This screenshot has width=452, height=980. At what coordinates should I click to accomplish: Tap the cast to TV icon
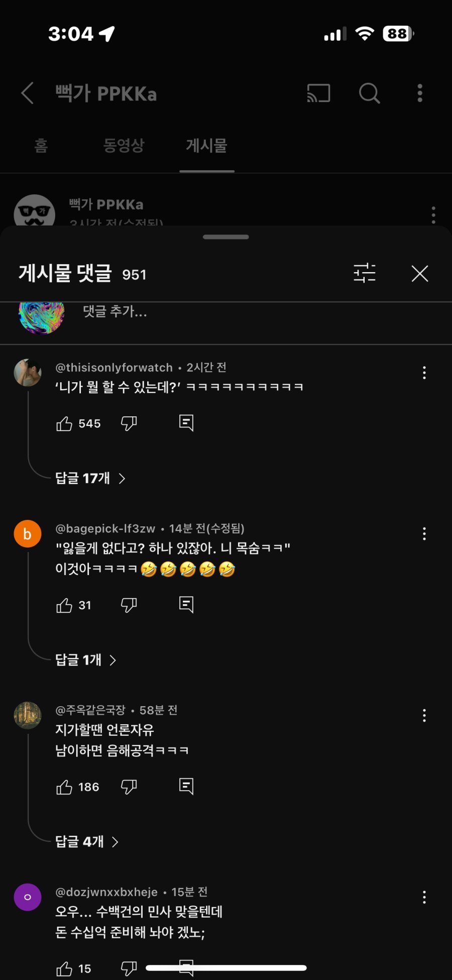[x=318, y=93]
